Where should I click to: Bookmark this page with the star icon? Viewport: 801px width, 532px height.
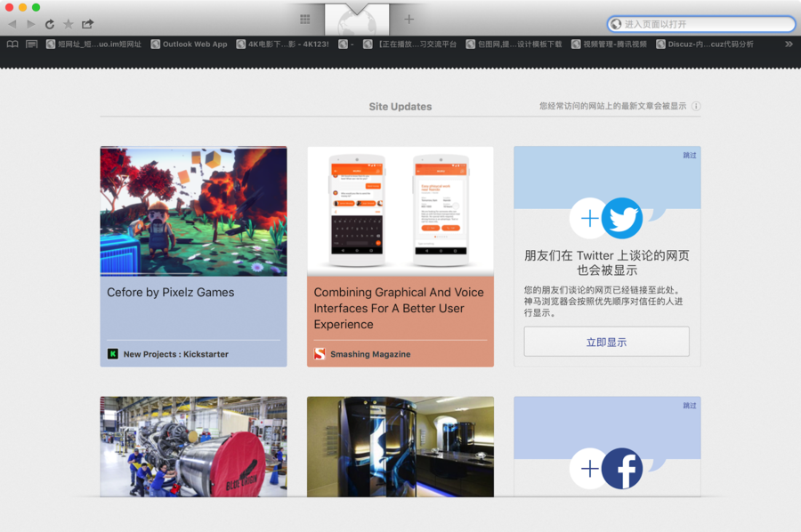pyautogui.click(x=69, y=24)
